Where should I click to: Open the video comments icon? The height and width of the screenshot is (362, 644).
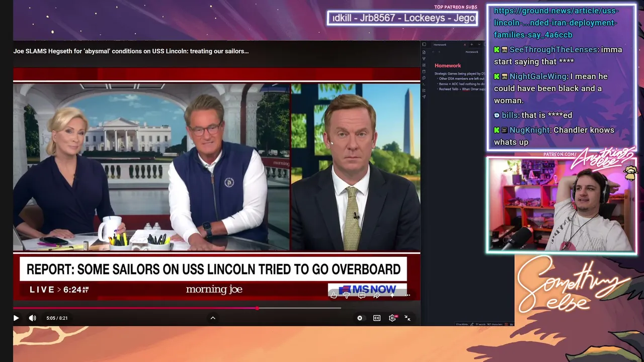(361, 295)
